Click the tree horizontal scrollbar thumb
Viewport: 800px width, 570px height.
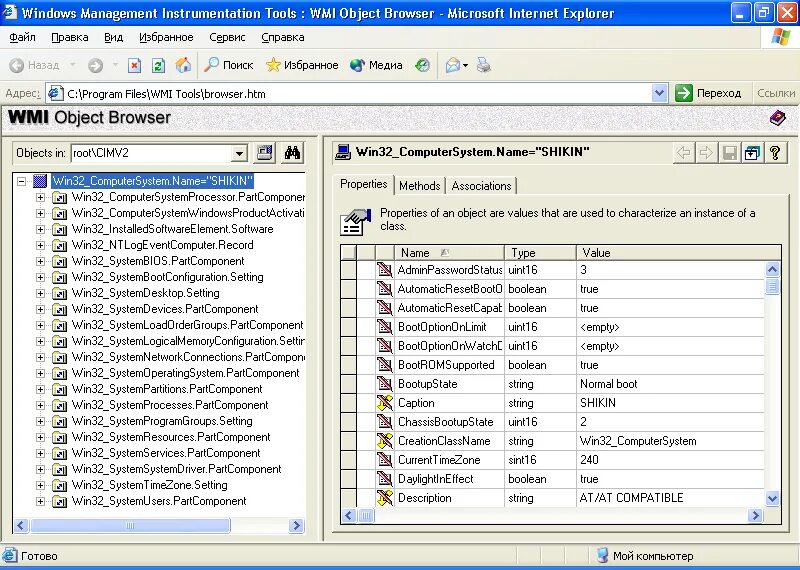point(130,526)
